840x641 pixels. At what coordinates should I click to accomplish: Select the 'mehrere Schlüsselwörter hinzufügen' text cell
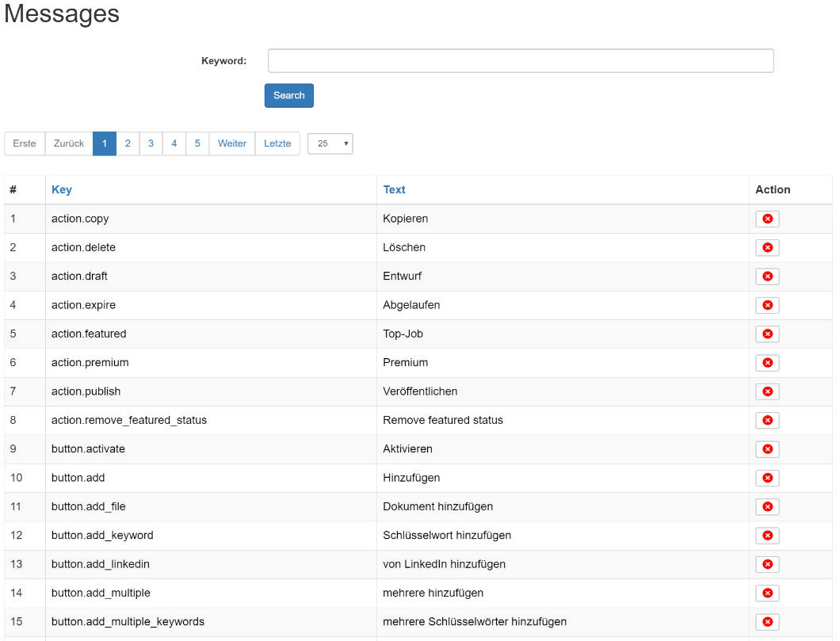point(563,622)
